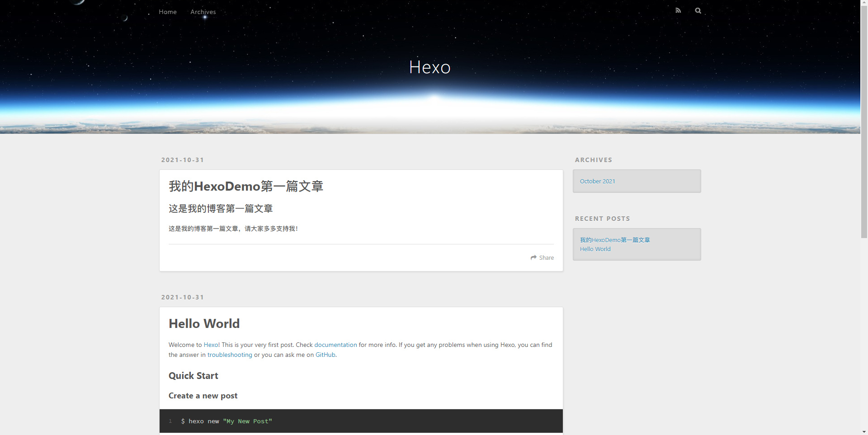
Task: Click the Hexo site title
Action: click(430, 67)
